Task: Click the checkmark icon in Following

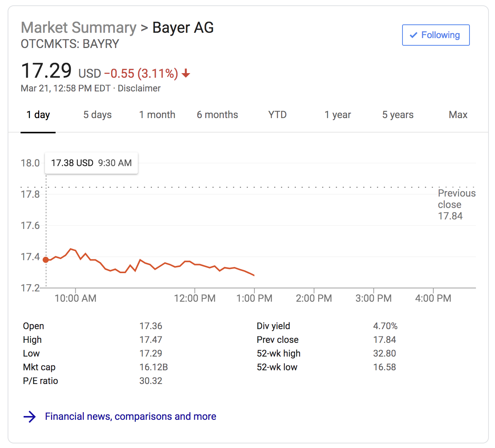Action: point(413,35)
